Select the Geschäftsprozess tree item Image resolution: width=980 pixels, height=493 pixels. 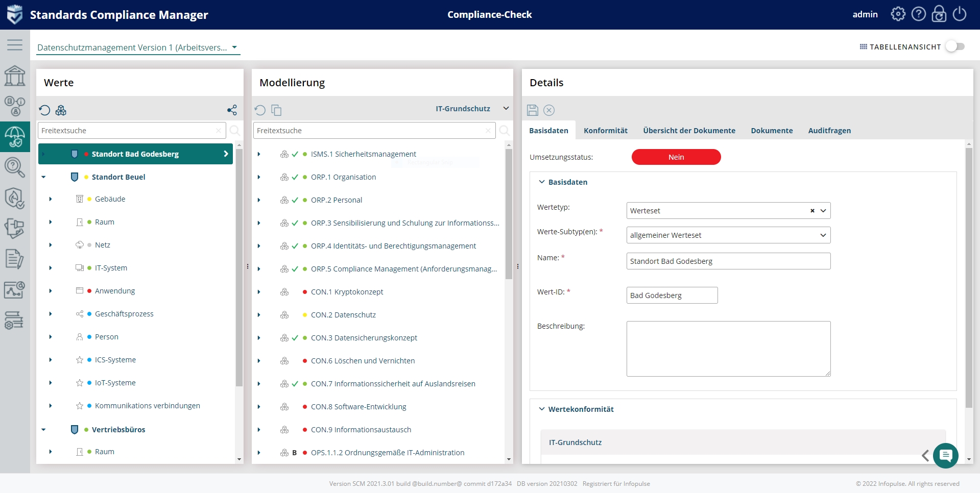(x=124, y=314)
